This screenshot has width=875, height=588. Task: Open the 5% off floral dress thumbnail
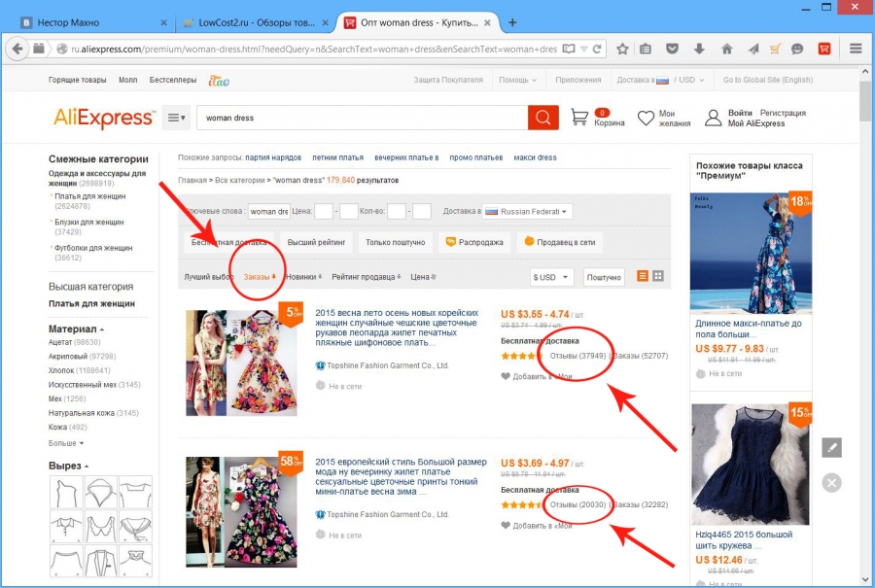pyautogui.click(x=241, y=363)
